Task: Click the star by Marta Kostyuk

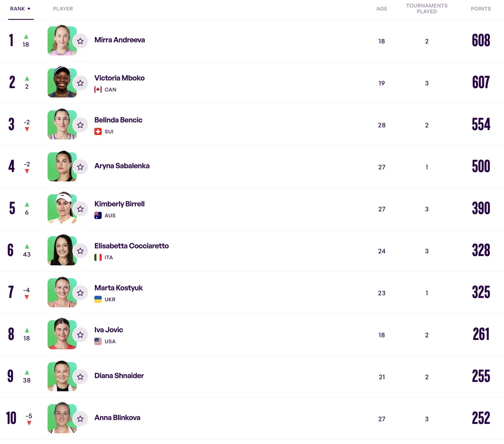Action: pyautogui.click(x=80, y=293)
